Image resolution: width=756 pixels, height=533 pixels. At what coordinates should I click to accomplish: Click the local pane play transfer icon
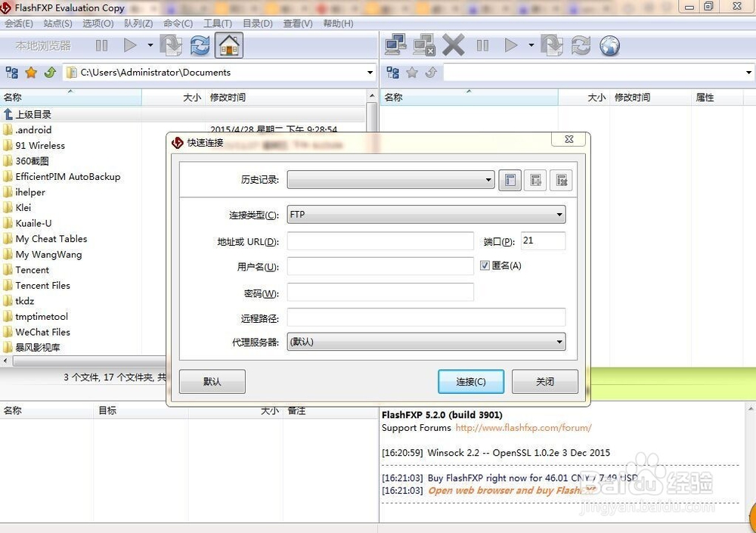click(x=130, y=45)
